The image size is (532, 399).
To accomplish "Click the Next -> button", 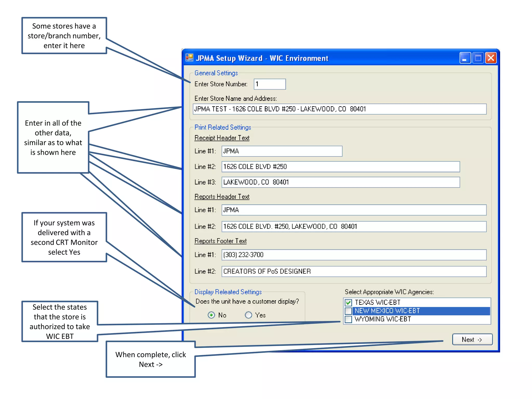I will click(x=472, y=340).
